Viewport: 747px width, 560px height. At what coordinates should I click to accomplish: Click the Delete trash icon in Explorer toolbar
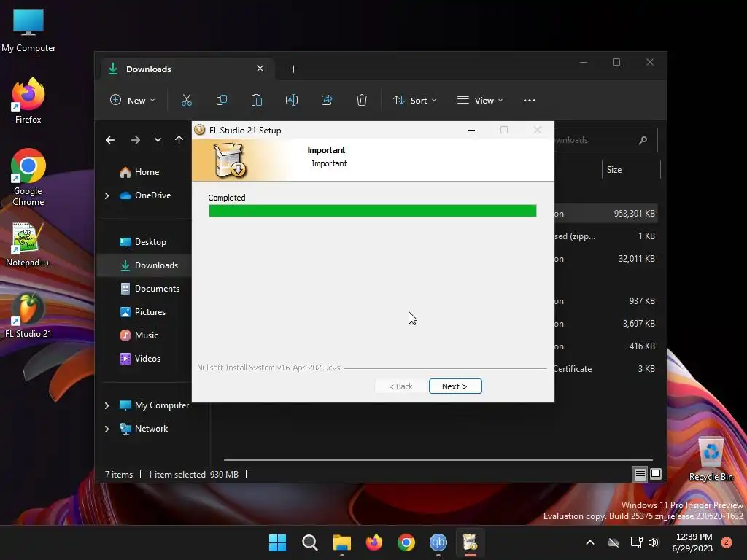[362, 100]
